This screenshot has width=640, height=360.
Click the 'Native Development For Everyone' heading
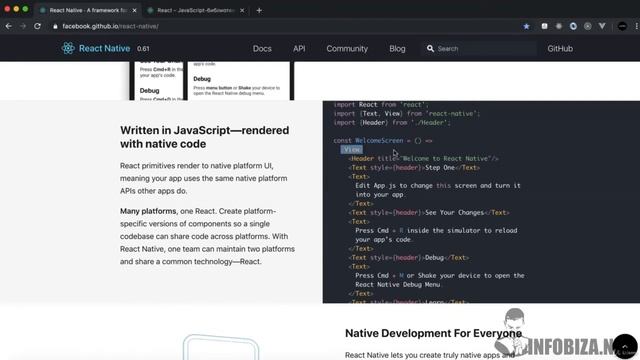[433, 333]
